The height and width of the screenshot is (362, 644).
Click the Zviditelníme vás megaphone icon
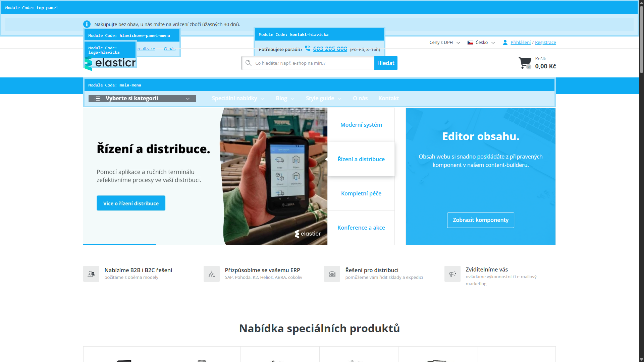(452, 274)
